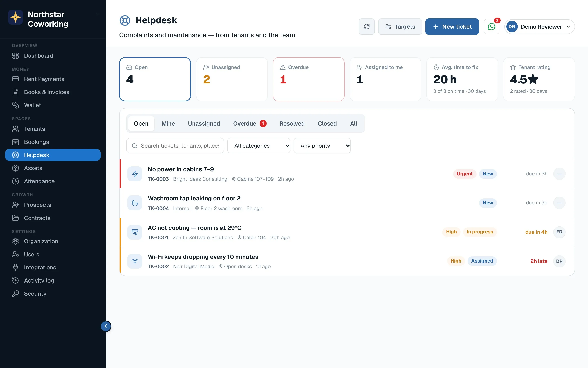The width and height of the screenshot is (588, 368).
Task: Click DR assignee avatar on Wi-Fi ticket
Action: [x=559, y=261]
